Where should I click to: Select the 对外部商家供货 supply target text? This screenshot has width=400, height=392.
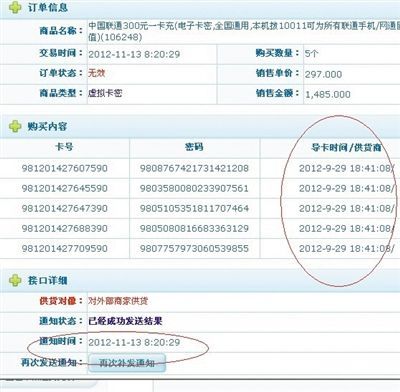click(118, 301)
